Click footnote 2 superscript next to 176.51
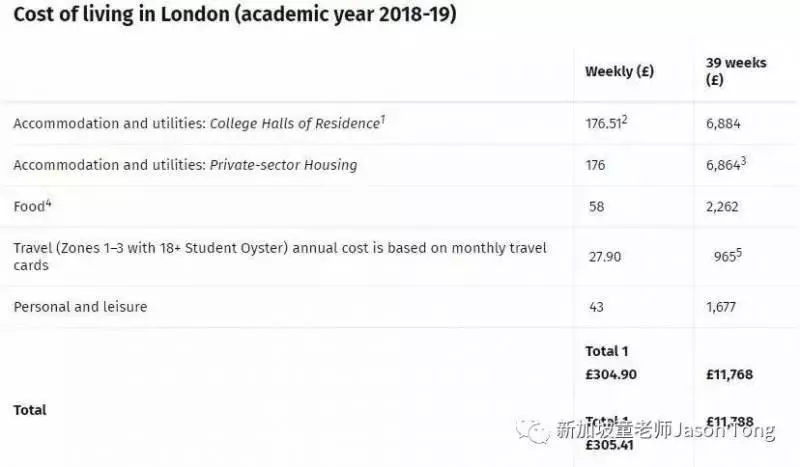 point(624,119)
